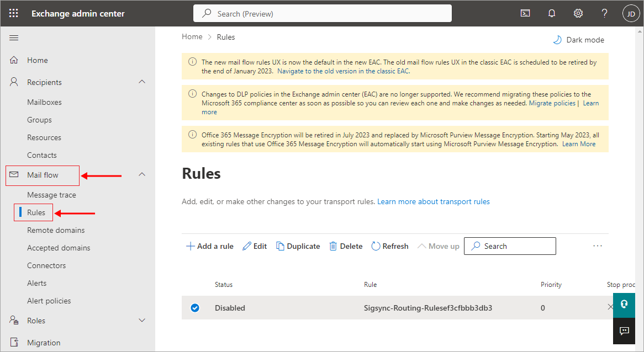Screen dimensions: 644x352
Task: Open the feedback chat widget
Action: point(624,330)
